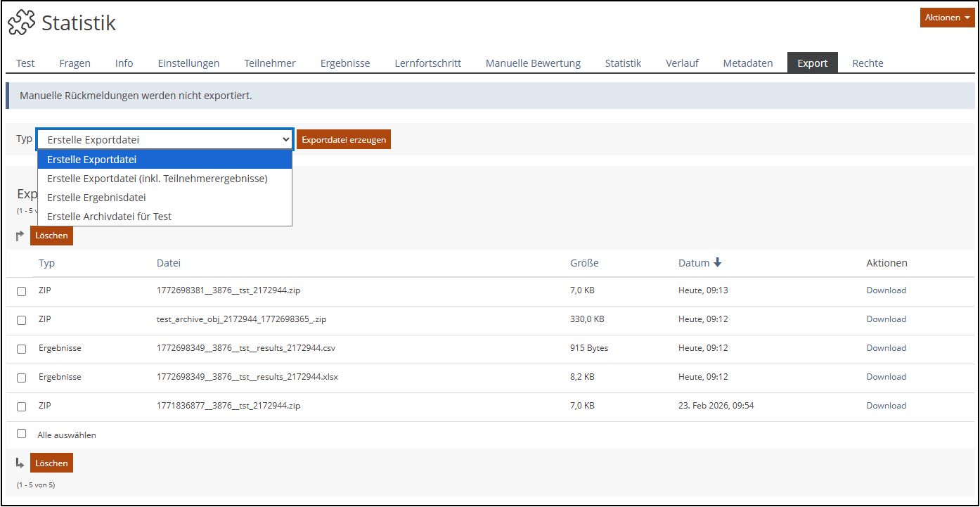Switch to the Einstellungen tab
Viewport: 980px width, 507px height.
188,63
